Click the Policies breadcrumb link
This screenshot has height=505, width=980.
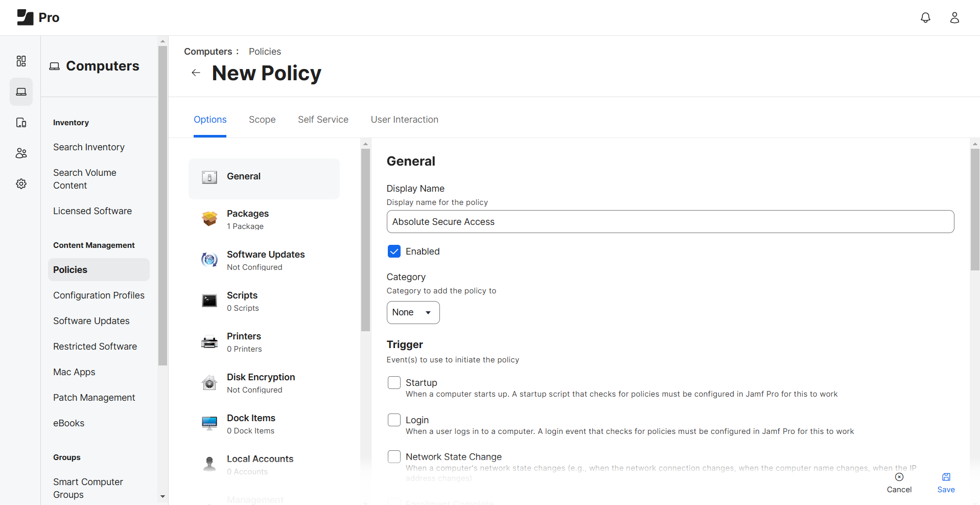pos(265,52)
